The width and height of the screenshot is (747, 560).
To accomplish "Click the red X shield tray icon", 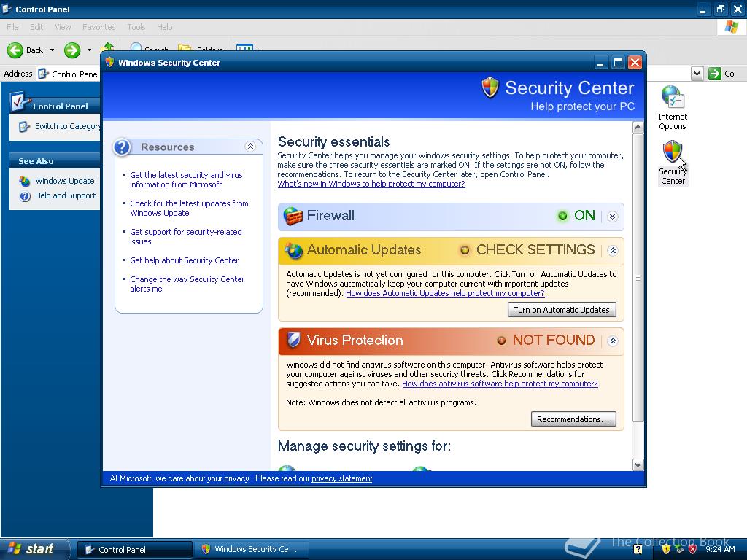I will 693,549.
